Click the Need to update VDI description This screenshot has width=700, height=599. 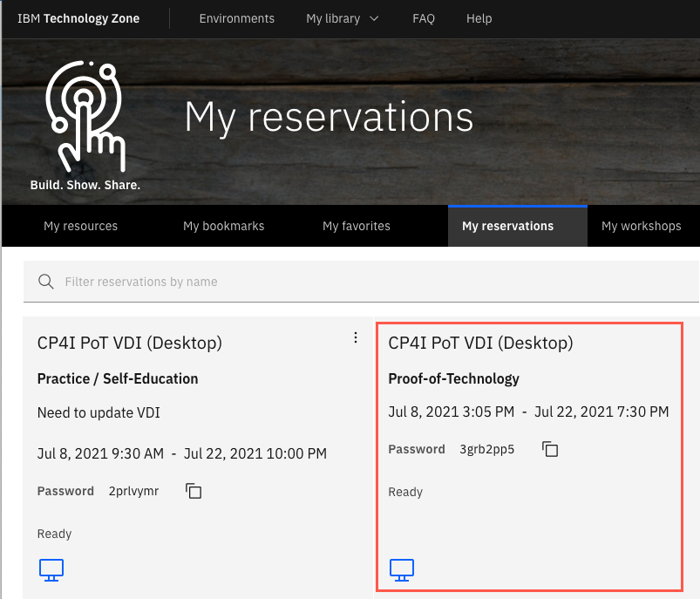point(99,412)
